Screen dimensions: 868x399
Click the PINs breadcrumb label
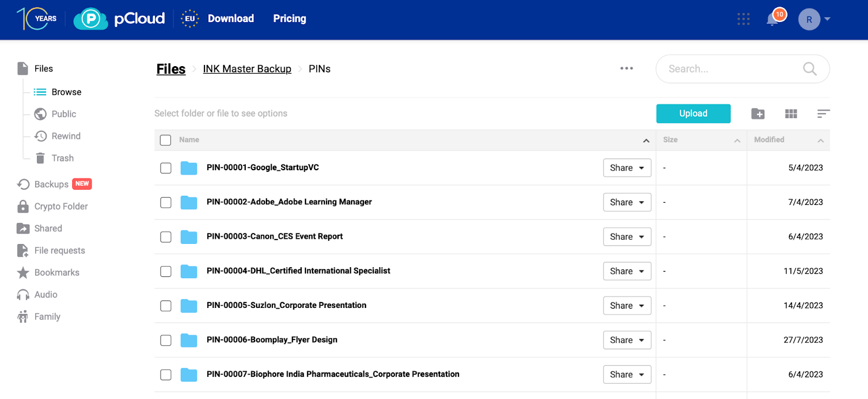[x=320, y=69]
